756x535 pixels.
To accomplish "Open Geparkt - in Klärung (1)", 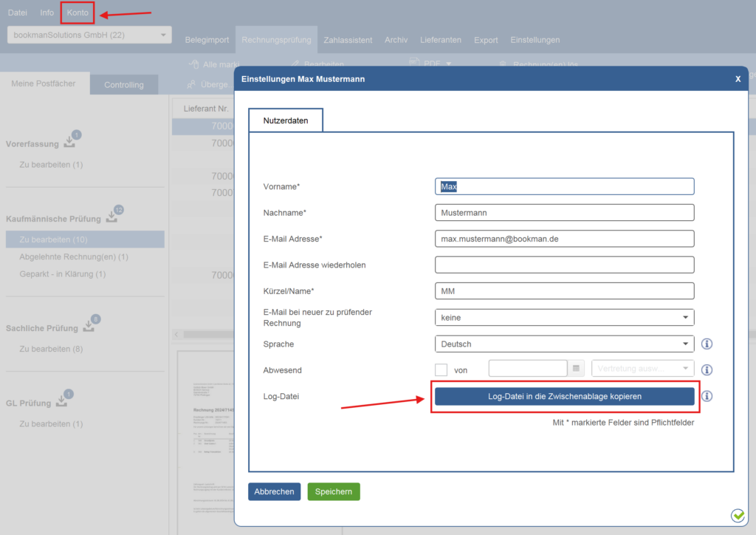I will [63, 274].
